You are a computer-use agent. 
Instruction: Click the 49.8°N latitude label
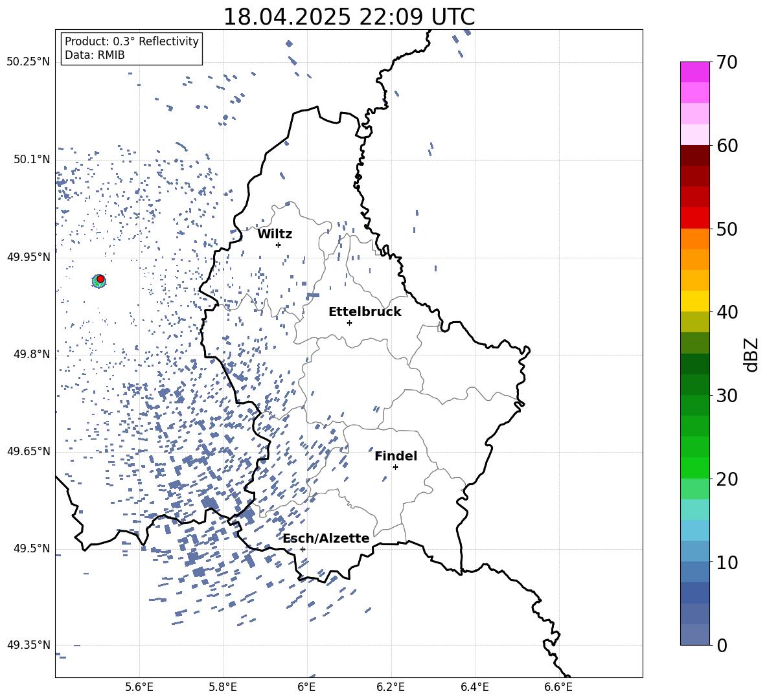pyautogui.click(x=32, y=354)
